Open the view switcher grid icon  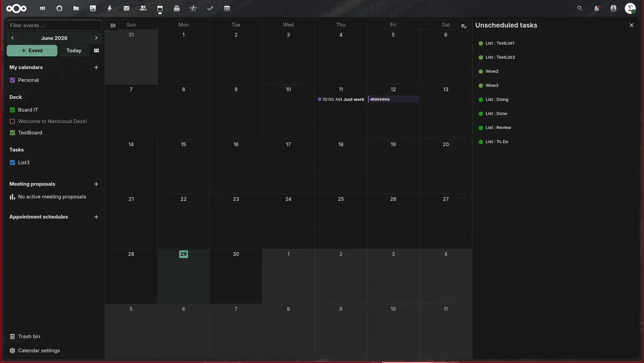point(96,51)
